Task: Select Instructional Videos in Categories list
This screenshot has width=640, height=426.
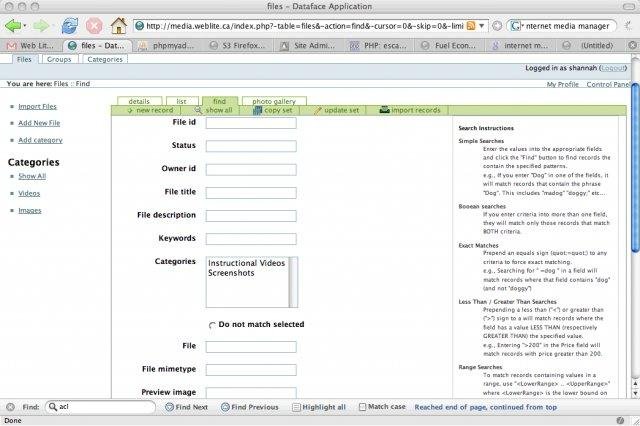Action: [x=247, y=263]
